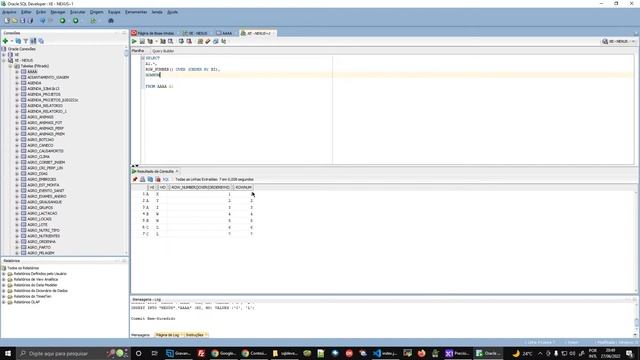This screenshot has height=360, width=640.
Task: Sort by ROW_NUMBER()OVER column header
Action: [200, 187]
